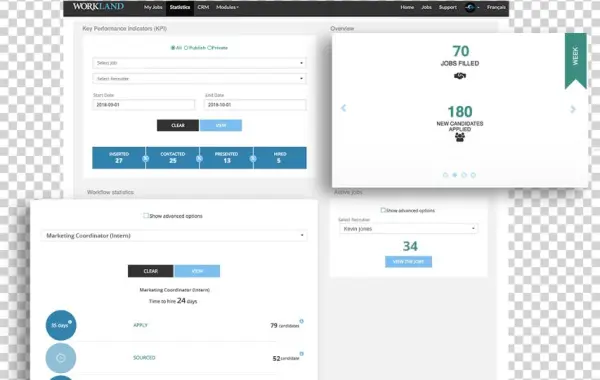Screen dimensions: 600x380
Task: Click the Inserted 27 KPI tile
Action: tap(119, 158)
